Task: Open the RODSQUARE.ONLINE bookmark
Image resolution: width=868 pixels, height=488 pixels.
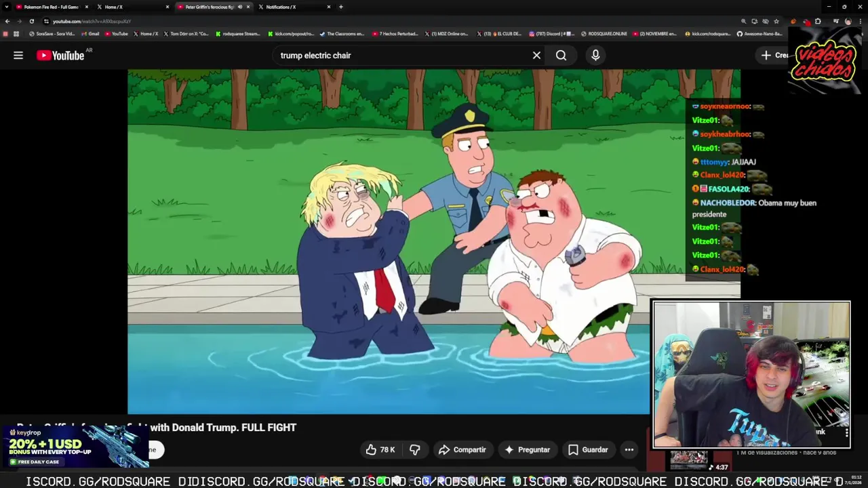Action: click(604, 34)
